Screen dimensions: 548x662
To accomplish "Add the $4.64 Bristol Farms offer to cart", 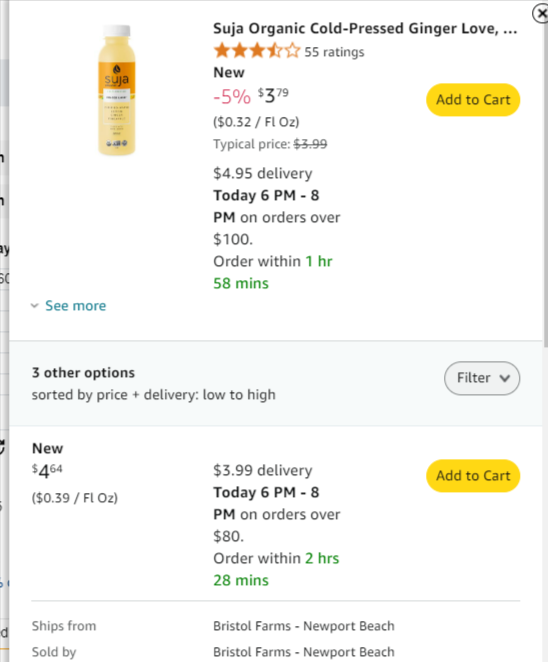I will (x=473, y=475).
